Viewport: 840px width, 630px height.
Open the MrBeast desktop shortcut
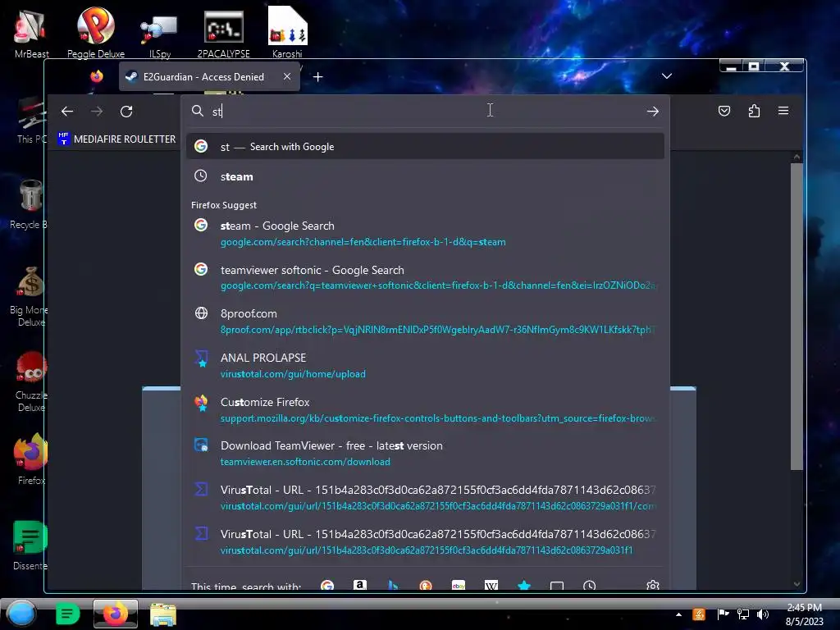click(x=31, y=33)
